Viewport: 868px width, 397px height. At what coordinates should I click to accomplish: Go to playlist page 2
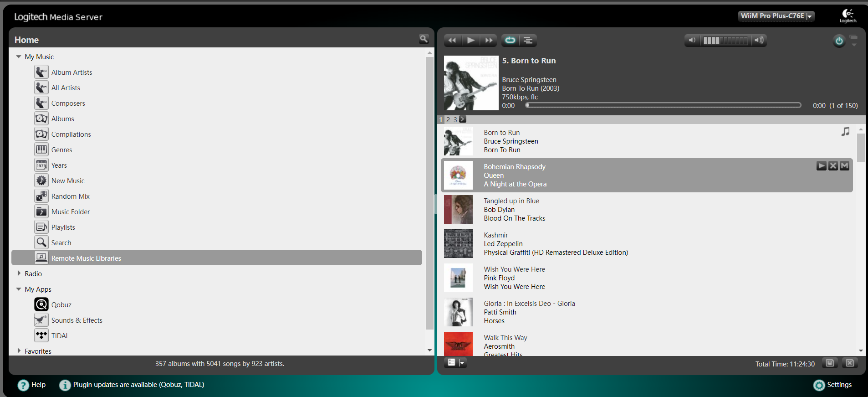(448, 119)
